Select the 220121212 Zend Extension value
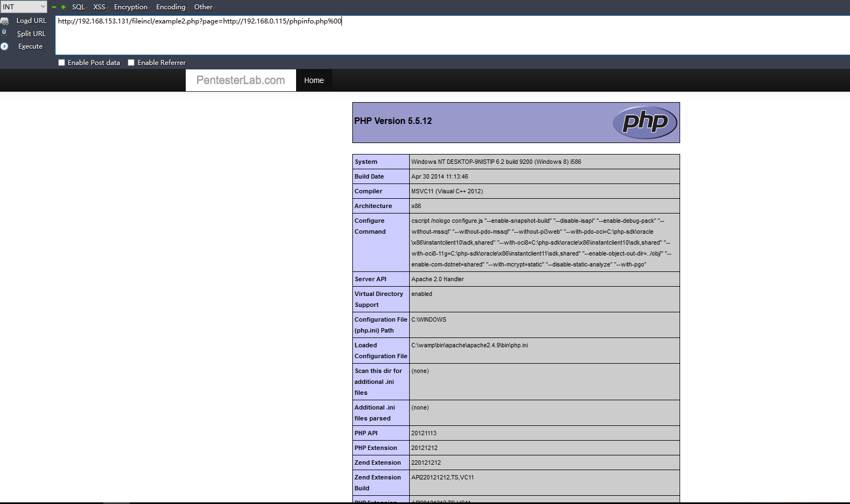 tap(426, 463)
